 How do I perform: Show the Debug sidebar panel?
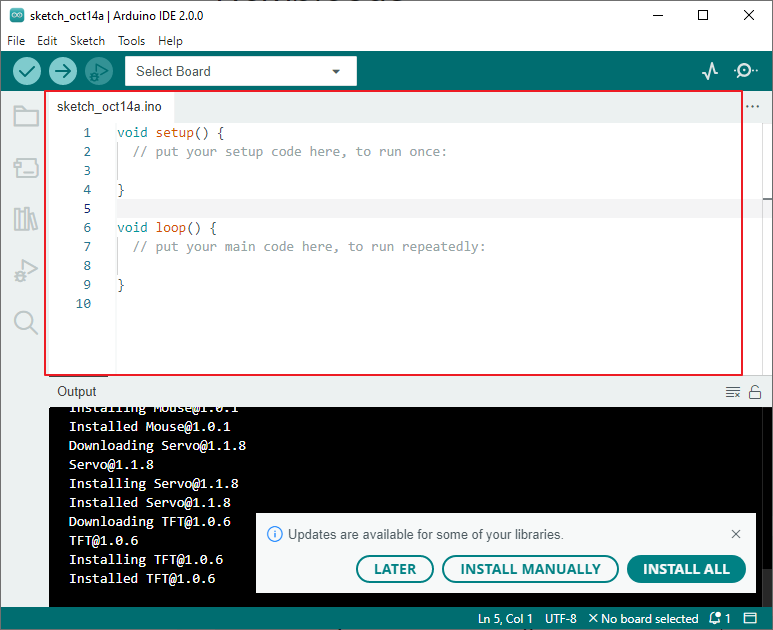click(25, 271)
